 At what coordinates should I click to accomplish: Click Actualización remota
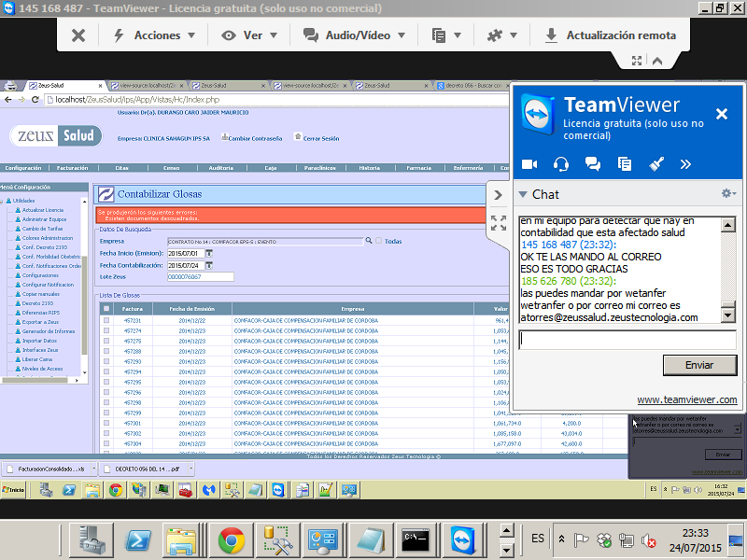click(611, 35)
